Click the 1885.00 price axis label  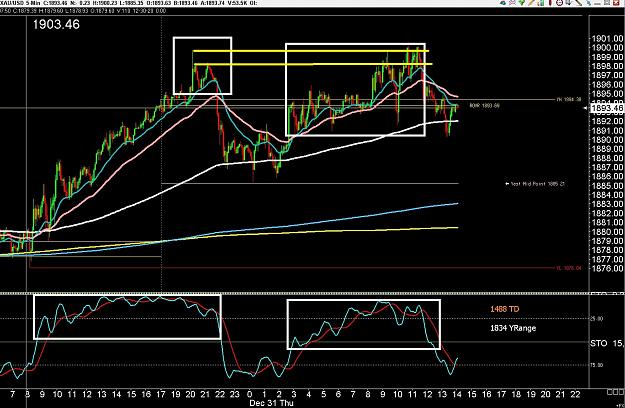point(607,186)
